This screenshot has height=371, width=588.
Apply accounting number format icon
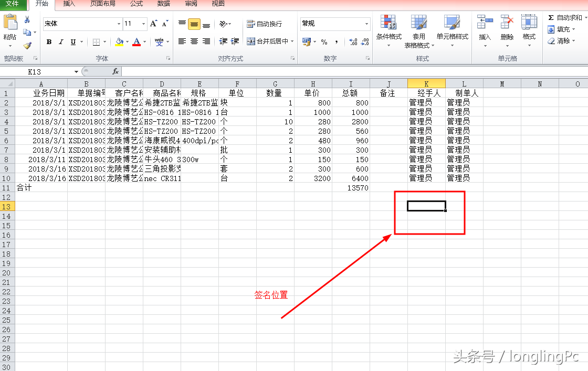[x=307, y=41]
